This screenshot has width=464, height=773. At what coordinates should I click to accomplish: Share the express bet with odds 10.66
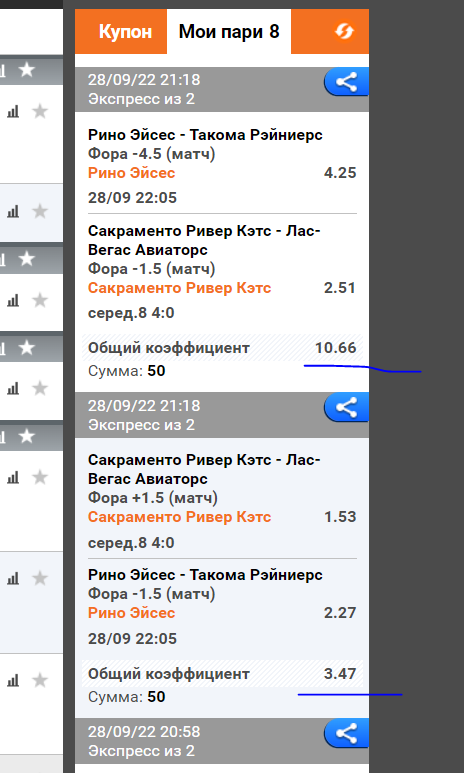tap(347, 82)
